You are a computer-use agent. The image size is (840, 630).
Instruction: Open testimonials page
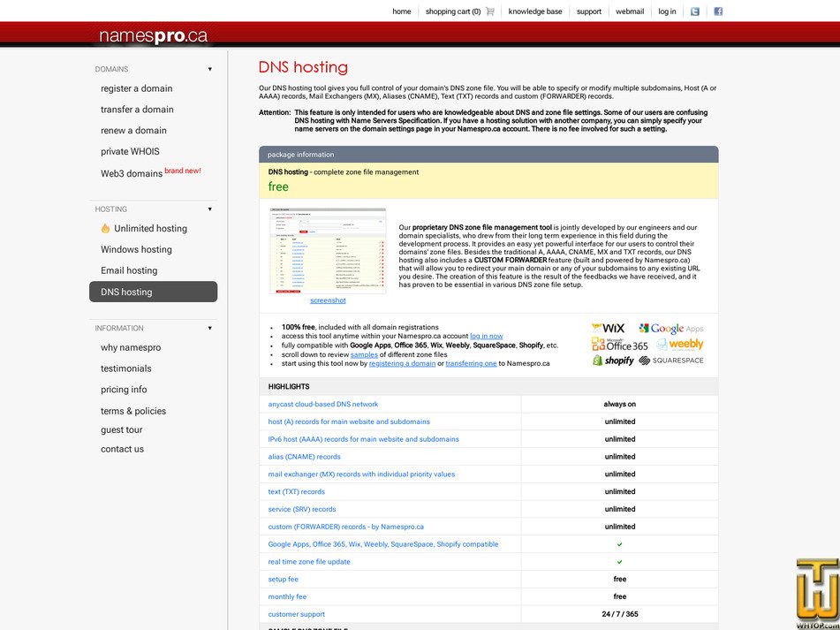click(x=126, y=368)
